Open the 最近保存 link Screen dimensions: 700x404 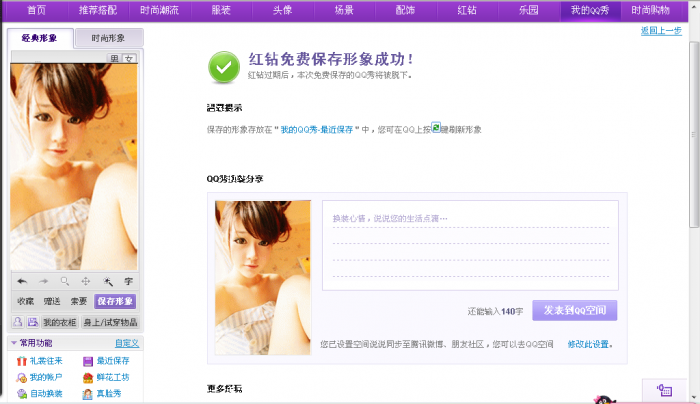tap(113, 361)
